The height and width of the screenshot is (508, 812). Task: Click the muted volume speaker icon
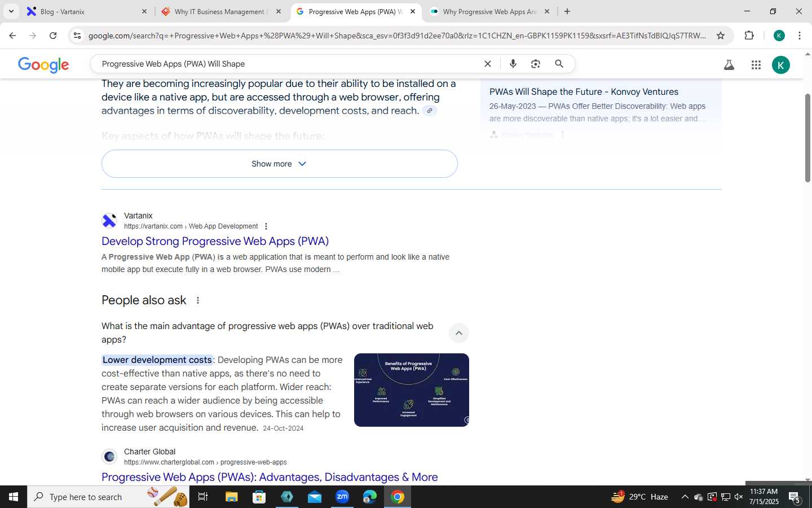click(739, 497)
